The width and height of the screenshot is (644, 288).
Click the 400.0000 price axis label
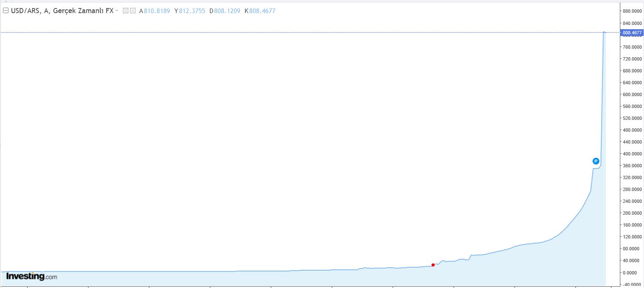632,154
